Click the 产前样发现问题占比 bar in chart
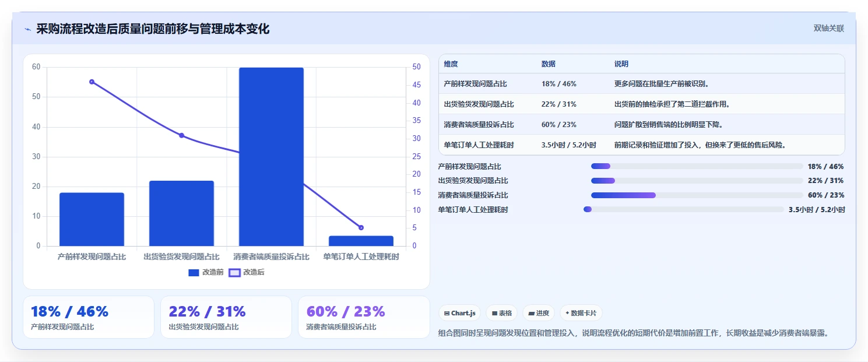The width and height of the screenshot is (868, 362). [92, 219]
